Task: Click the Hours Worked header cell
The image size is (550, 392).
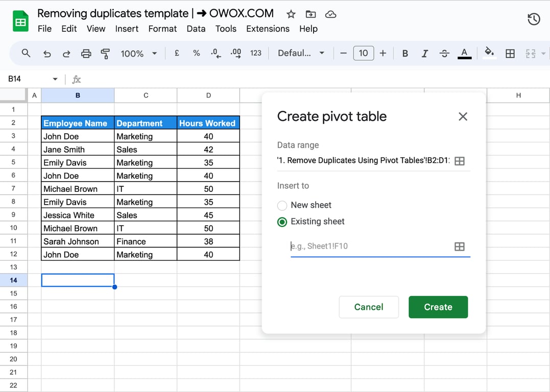Action: tap(208, 124)
